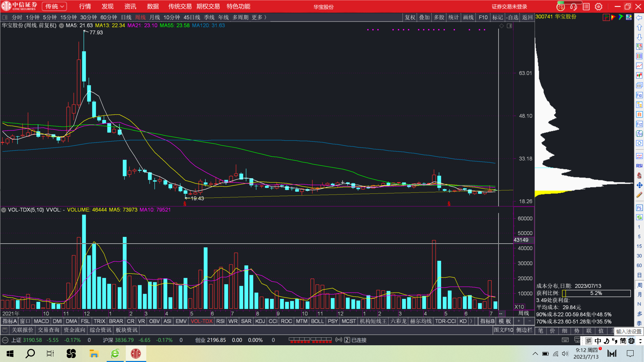The width and height of the screenshot is (644, 362).
Task: Expand more indicator tabs arrow after KD
Action: tap(471, 321)
